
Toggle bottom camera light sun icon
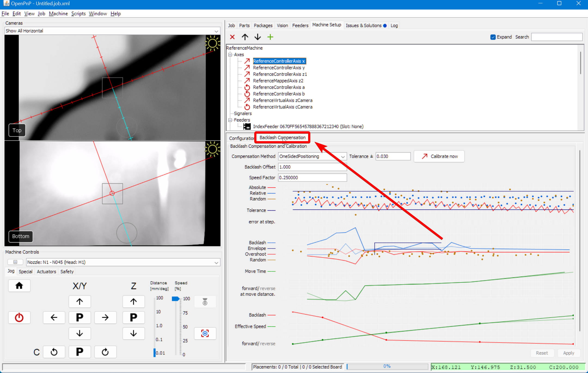[x=212, y=149]
